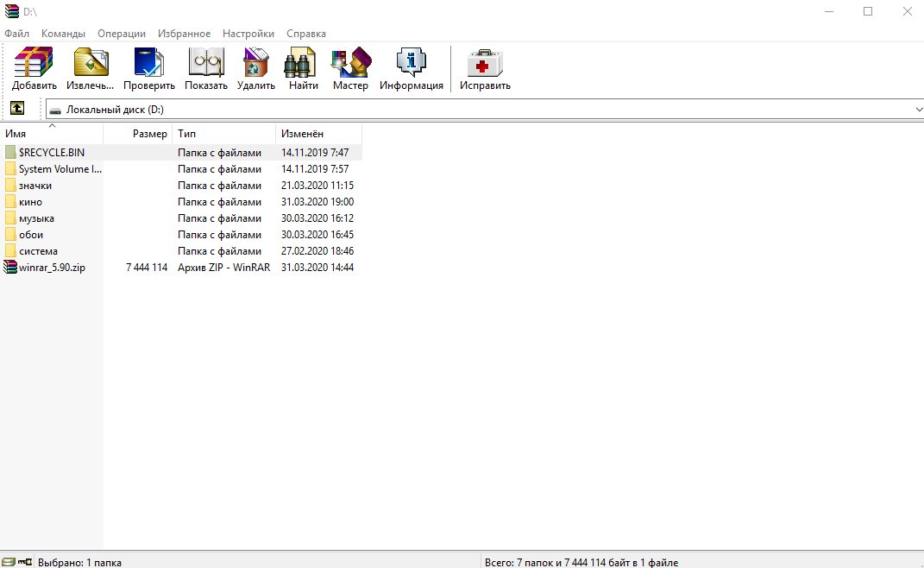Select the $RECYCLE.BIN folder name
This screenshot has width=924, height=568.
point(52,152)
